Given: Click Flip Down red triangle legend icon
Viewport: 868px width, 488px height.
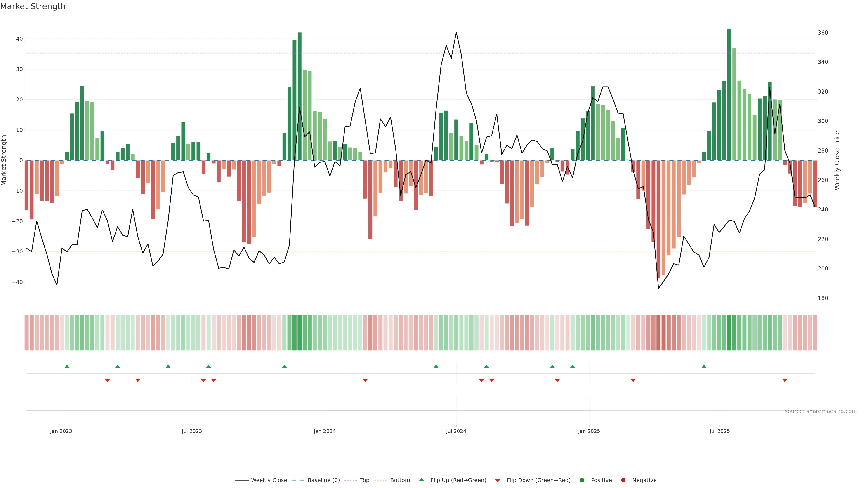Looking at the screenshot, I should tap(498, 481).
